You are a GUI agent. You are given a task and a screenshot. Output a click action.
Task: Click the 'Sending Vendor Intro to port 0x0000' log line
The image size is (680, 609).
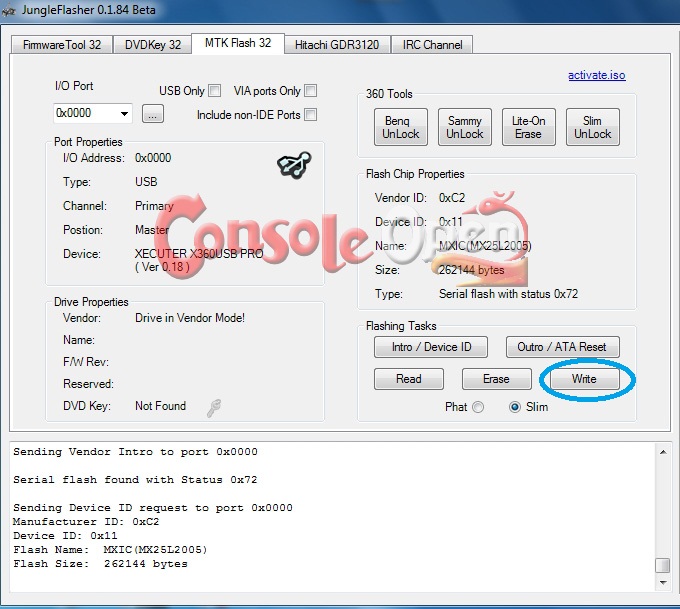click(135, 452)
